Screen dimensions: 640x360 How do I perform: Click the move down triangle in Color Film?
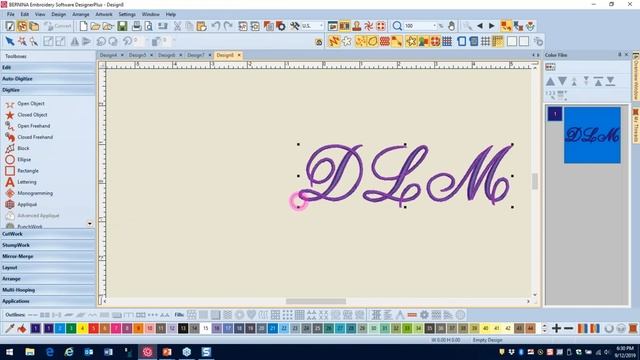(562, 81)
